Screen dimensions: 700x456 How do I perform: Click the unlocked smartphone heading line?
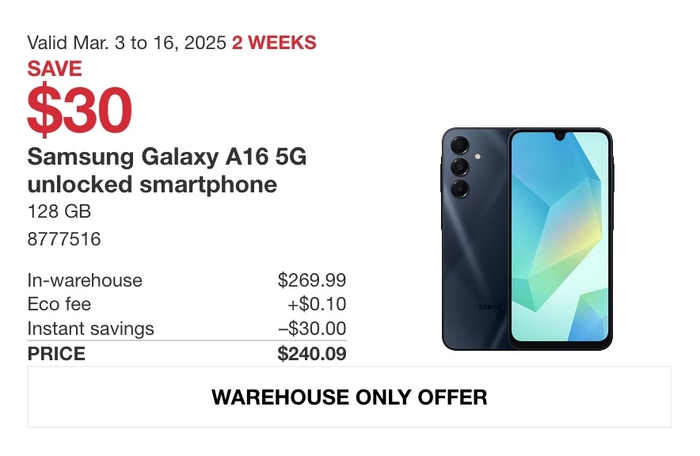(x=152, y=184)
